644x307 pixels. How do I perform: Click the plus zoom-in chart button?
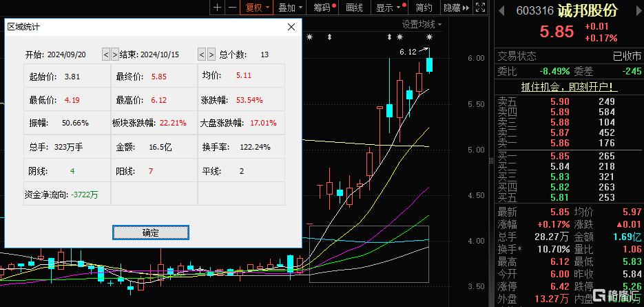click(218, 8)
